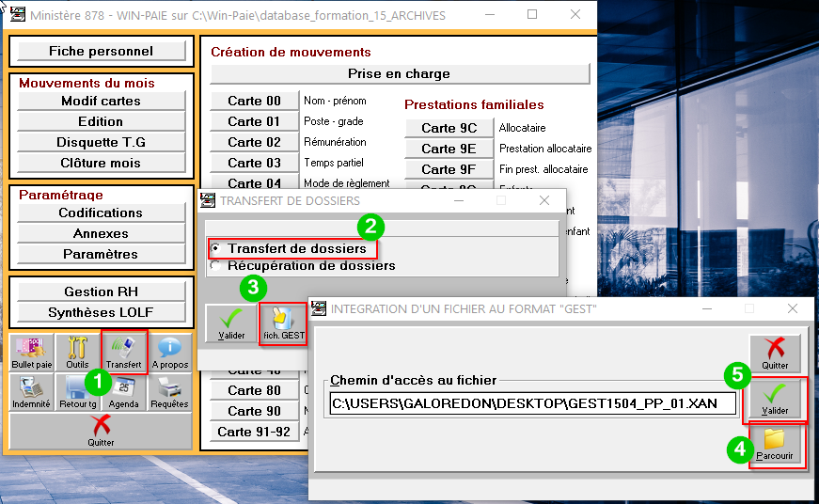
Task: Open the Codifications settings button
Action: pyautogui.click(x=101, y=213)
